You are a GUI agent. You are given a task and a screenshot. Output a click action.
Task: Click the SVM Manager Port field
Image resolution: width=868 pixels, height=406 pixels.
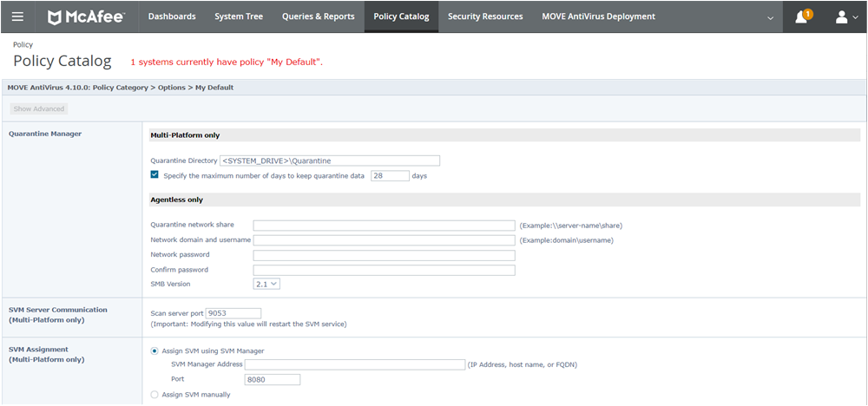coord(273,379)
